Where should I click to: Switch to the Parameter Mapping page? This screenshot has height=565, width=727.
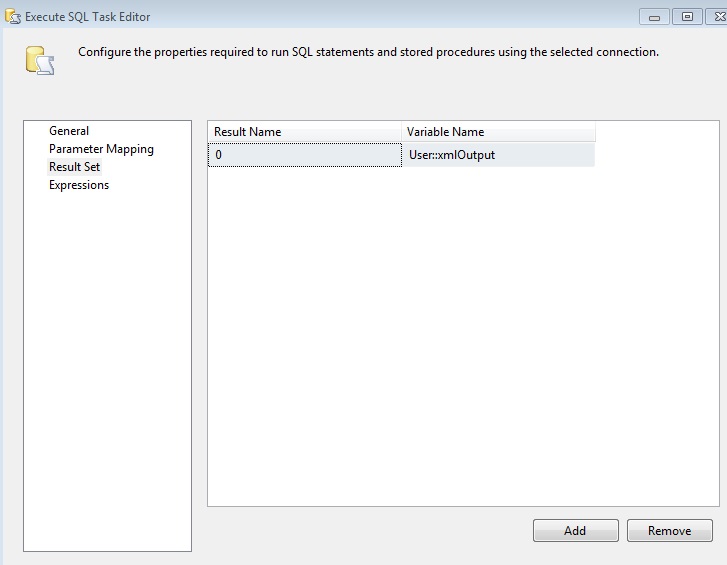101,149
